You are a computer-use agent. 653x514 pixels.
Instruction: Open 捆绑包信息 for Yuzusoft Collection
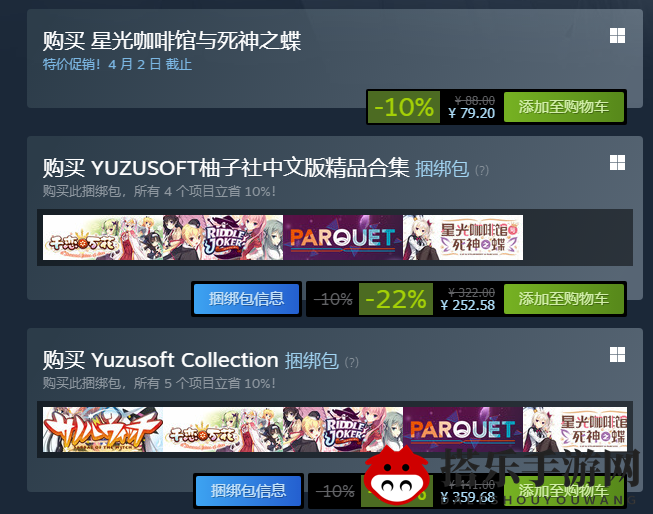click(248, 491)
